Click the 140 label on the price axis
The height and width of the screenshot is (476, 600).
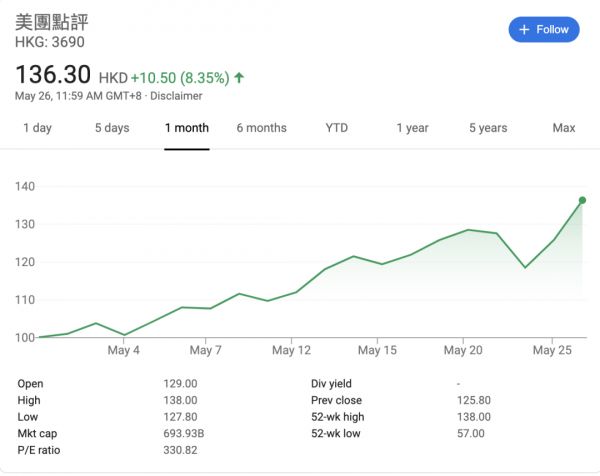pyautogui.click(x=25, y=187)
